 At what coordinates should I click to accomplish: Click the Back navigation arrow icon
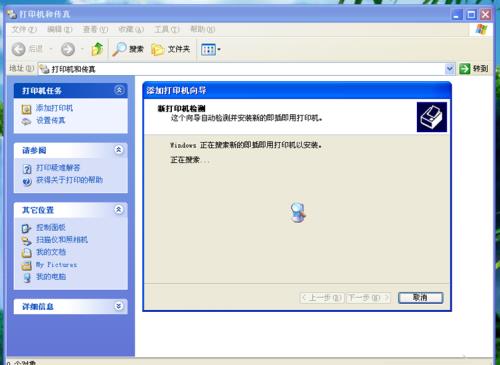coord(19,49)
